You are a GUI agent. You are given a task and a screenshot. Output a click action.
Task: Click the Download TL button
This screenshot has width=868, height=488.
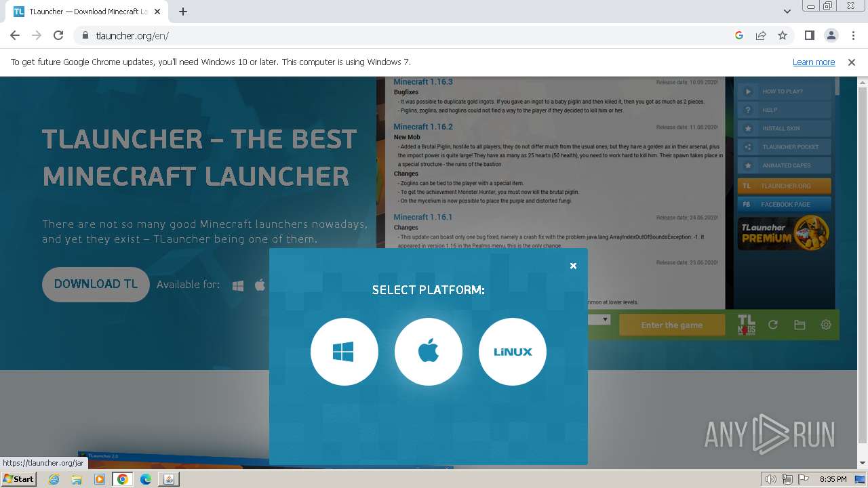click(x=96, y=284)
